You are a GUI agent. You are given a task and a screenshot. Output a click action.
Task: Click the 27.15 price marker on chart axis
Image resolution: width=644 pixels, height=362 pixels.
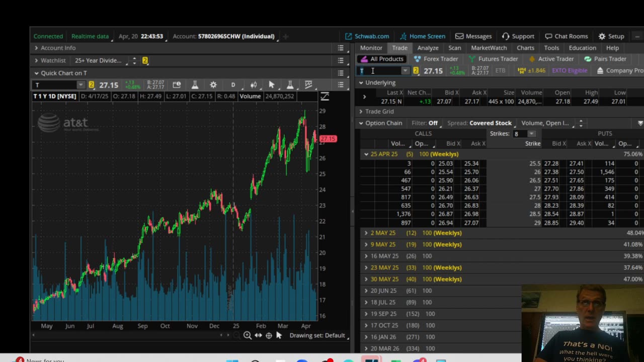[x=328, y=139]
